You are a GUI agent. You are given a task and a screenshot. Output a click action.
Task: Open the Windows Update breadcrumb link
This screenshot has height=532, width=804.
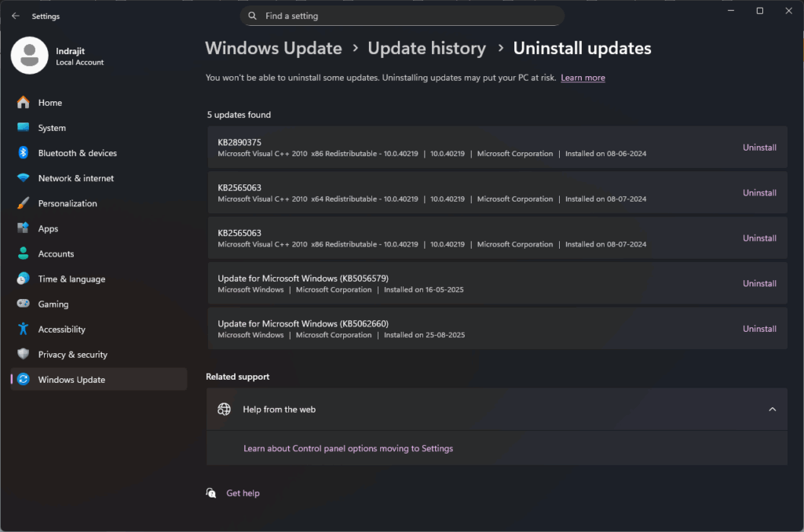[x=273, y=48]
